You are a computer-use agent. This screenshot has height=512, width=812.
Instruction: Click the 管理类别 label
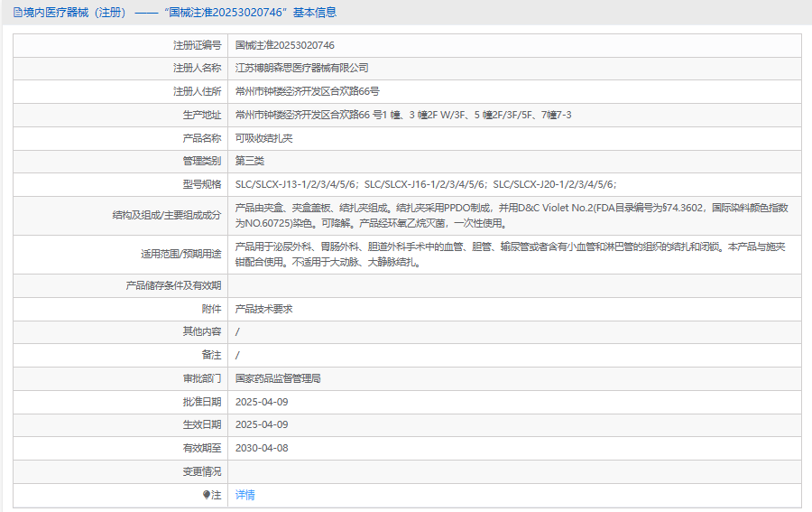click(x=202, y=161)
